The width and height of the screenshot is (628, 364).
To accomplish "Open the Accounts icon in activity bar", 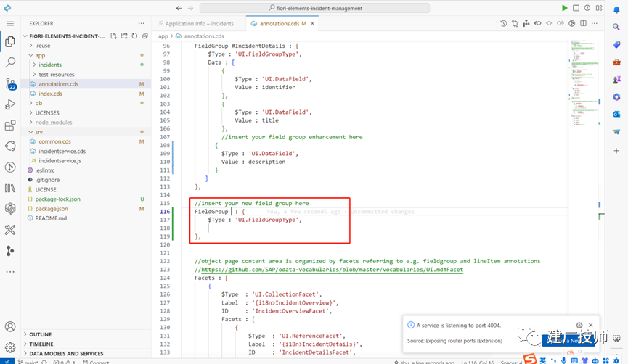I will 10,327.
